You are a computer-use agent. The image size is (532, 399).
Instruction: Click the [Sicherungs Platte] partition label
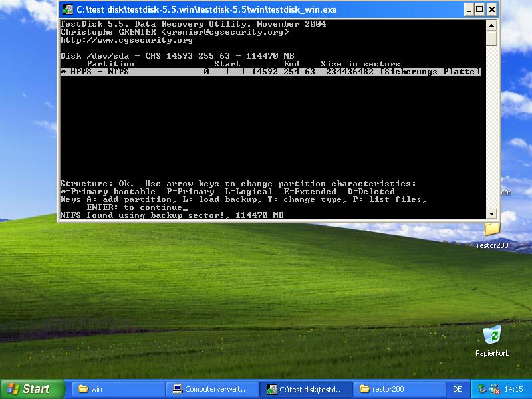tap(430, 72)
